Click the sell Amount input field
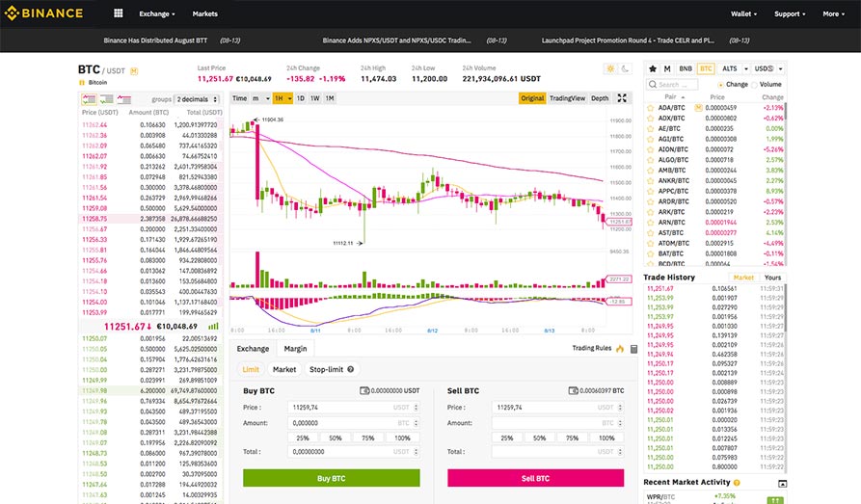 (x=557, y=423)
